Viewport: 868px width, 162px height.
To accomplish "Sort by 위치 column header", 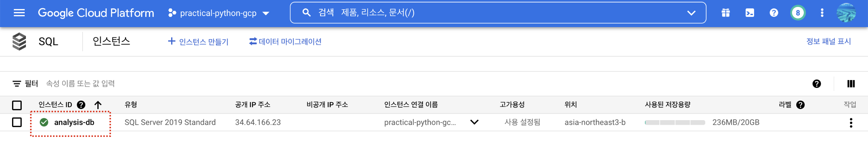I will click(570, 105).
